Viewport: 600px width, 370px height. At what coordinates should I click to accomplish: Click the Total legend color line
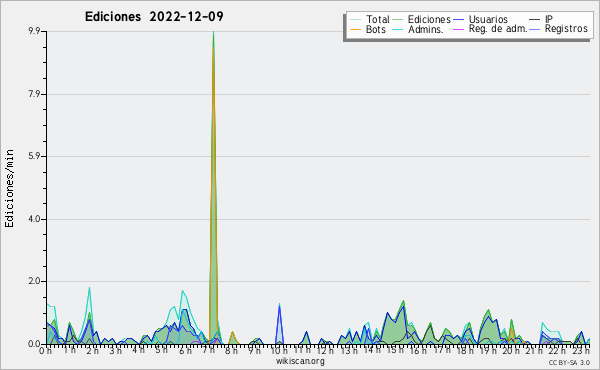tap(355, 19)
